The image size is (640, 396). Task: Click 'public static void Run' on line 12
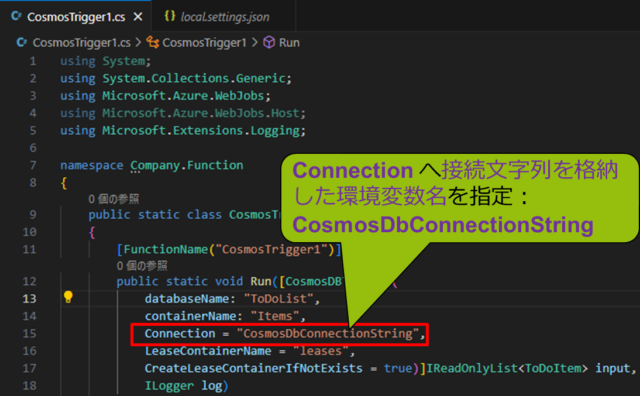point(194,281)
